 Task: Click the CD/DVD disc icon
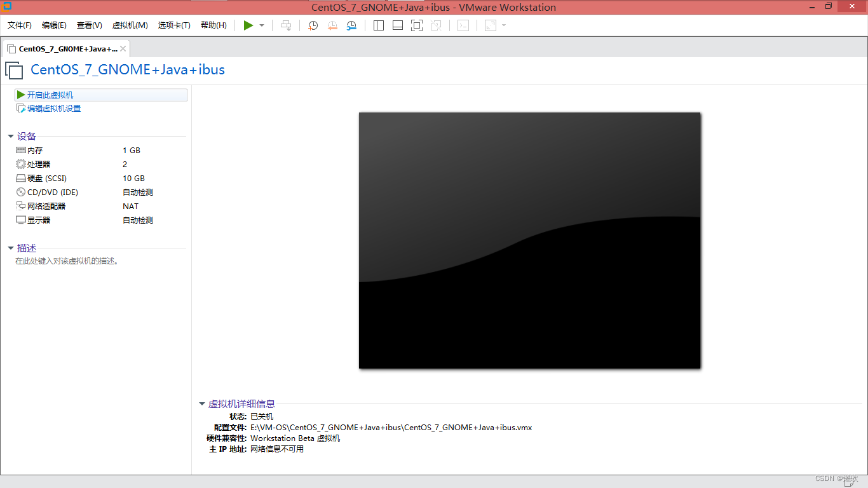21,193
